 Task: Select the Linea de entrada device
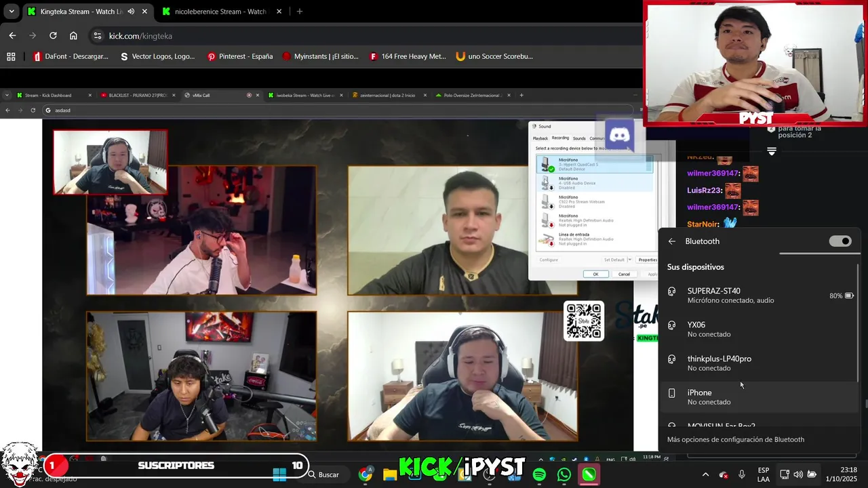[x=595, y=239]
